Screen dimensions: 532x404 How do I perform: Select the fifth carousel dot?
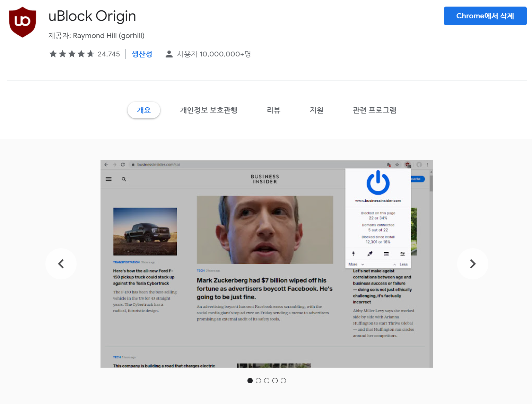(283, 380)
